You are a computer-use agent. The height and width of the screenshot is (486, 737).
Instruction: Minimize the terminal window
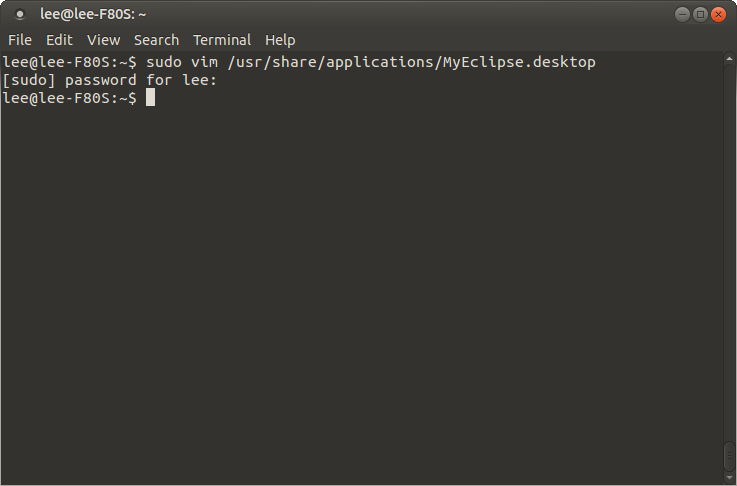click(682, 15)
